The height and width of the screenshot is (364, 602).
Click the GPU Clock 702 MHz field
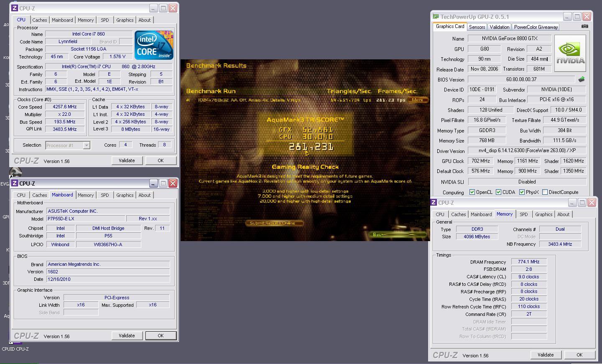click(480, 161)
